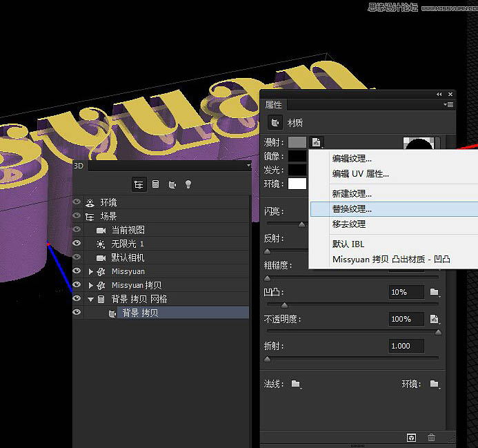Hide the 背景 拷贝 网格 mesh
Screen dimensions: 478x448
coord(77,298)
